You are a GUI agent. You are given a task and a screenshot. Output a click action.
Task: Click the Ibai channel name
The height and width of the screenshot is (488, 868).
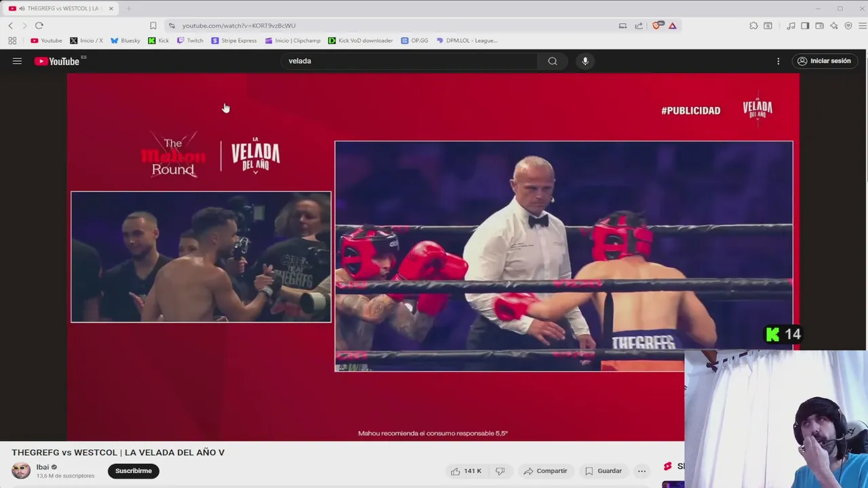pos(43,467)
